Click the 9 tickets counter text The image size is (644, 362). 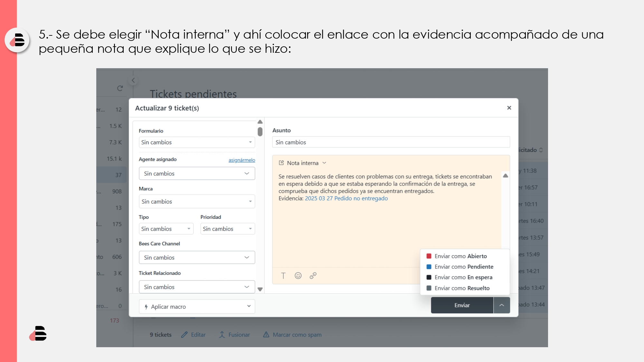[161, 335]
